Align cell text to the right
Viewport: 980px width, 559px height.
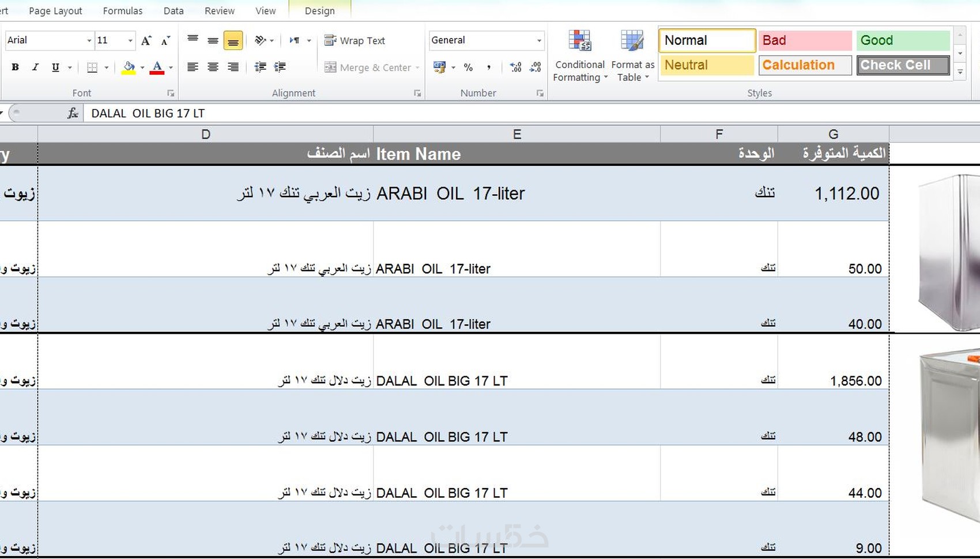pyautogui.click(x=233, y=67)
